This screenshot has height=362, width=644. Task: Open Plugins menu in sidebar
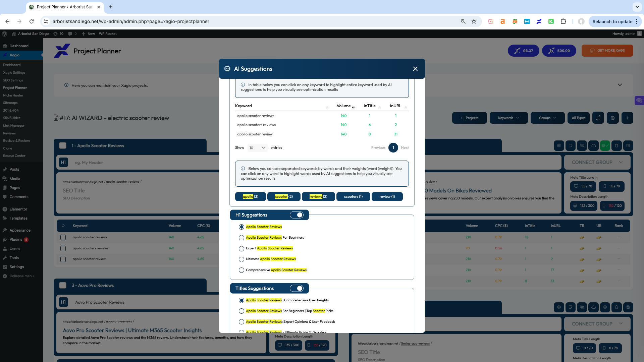tap(16, 240)
